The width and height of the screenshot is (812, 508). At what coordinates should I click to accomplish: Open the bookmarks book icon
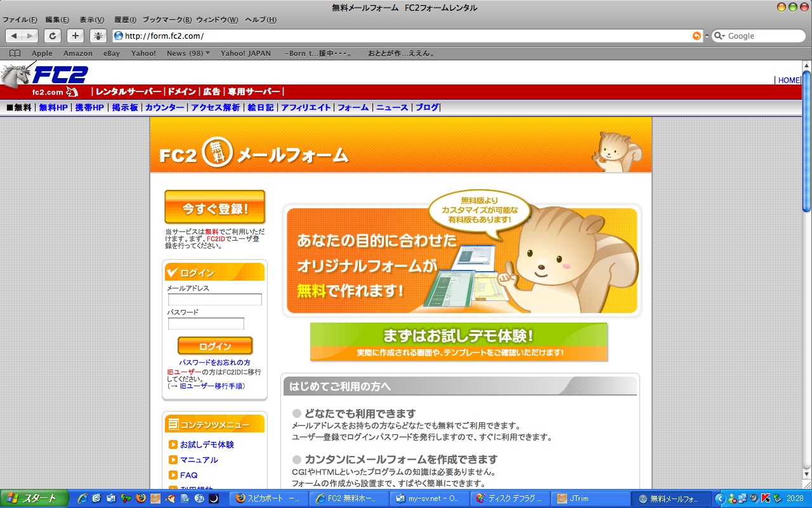[x=15, y=53]
